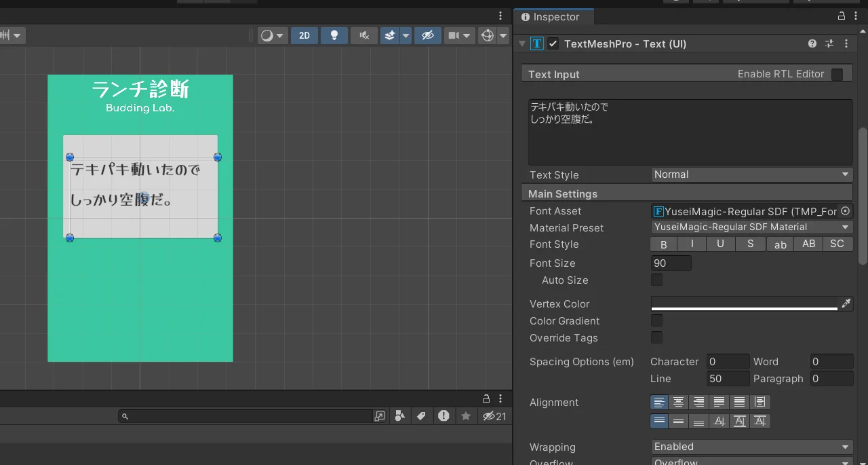Image resolution: width=868 pixels, height=465 pixels.
Task: Click inside the Text Input area
Action: [x=690, y=132]
